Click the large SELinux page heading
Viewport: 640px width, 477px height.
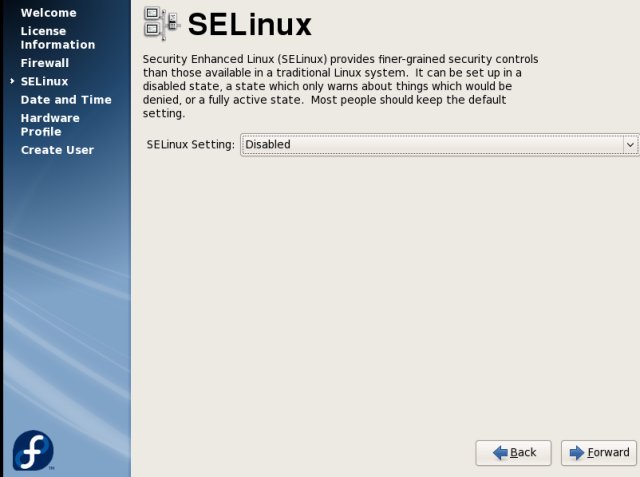(x=249, y=24)
